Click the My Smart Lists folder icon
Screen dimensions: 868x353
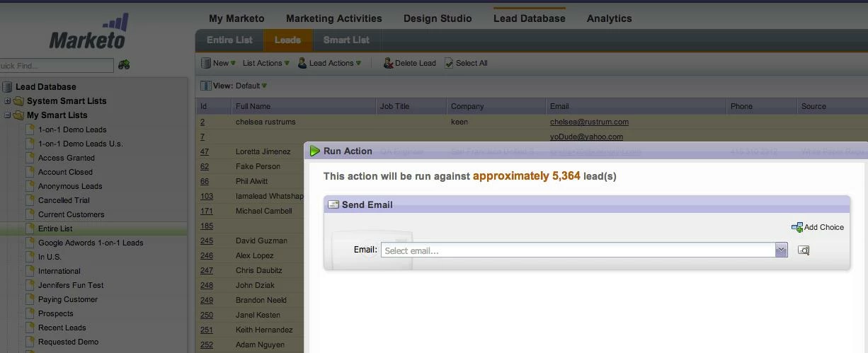18,115
